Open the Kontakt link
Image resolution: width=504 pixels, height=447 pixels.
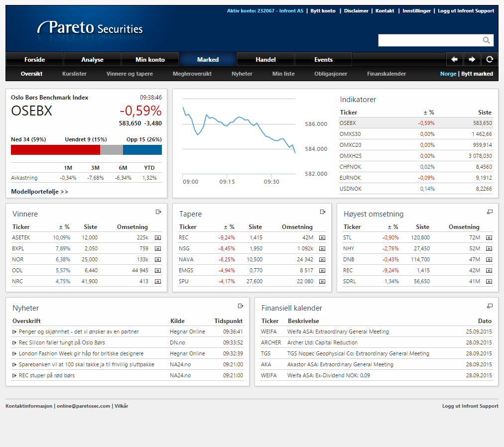click(385, 10)
